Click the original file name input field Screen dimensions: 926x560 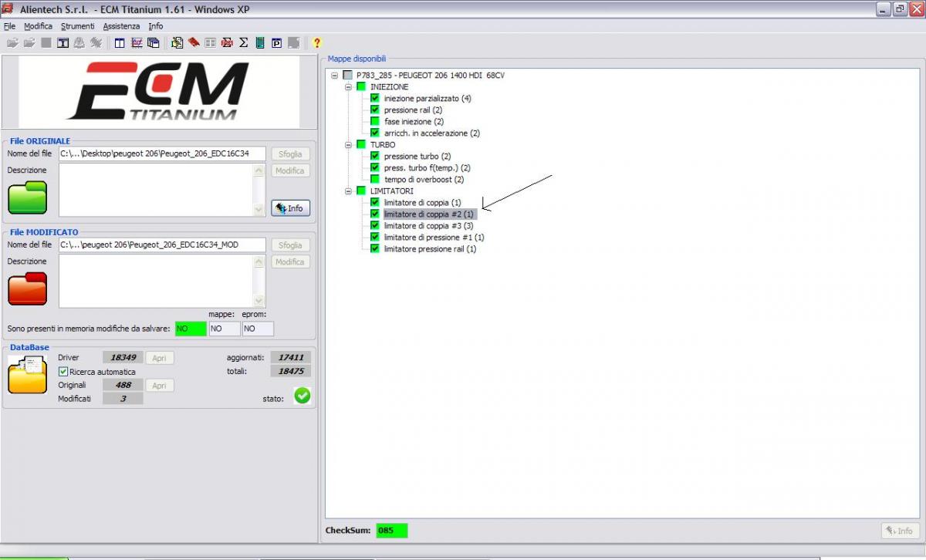pyautogui.click(x=162, y=154)
